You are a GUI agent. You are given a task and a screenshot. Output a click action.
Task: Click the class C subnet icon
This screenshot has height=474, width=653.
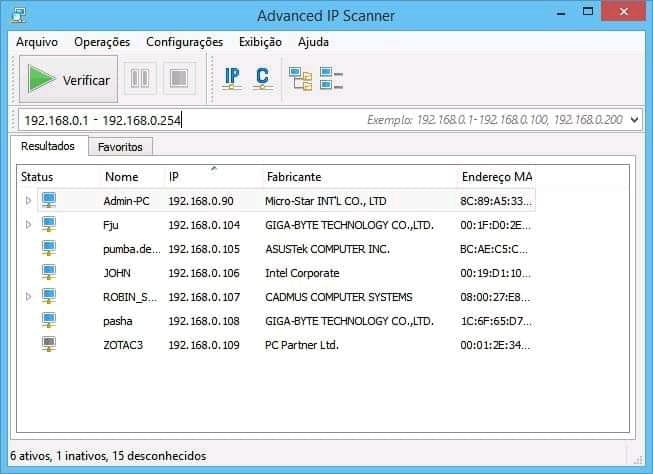pyautogui.click(x=262, y=78)
